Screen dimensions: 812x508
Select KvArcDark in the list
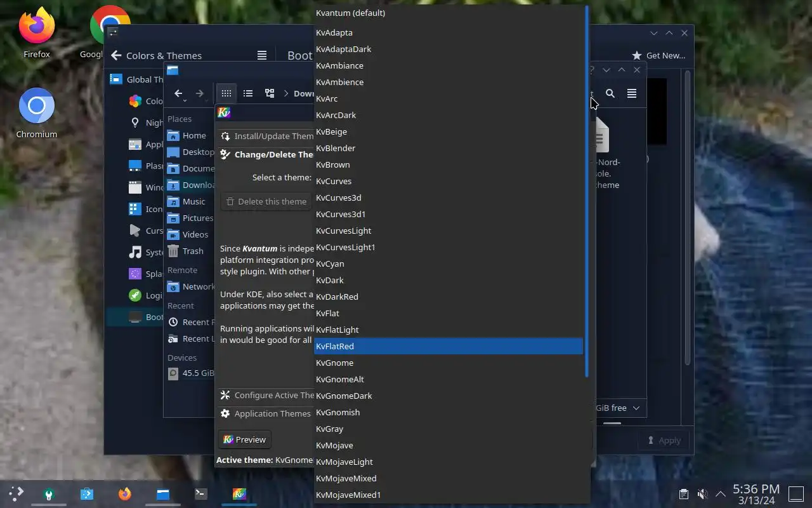(449, 115)
